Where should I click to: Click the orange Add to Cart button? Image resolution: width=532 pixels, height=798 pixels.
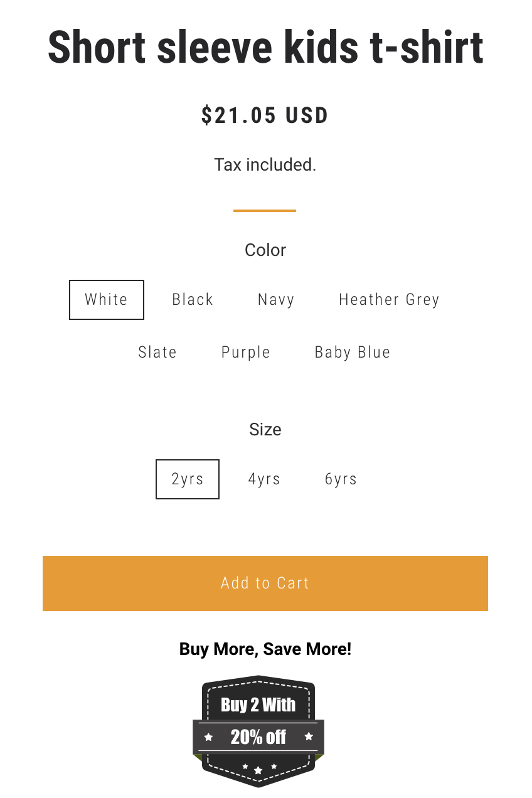tap(265, 583)
